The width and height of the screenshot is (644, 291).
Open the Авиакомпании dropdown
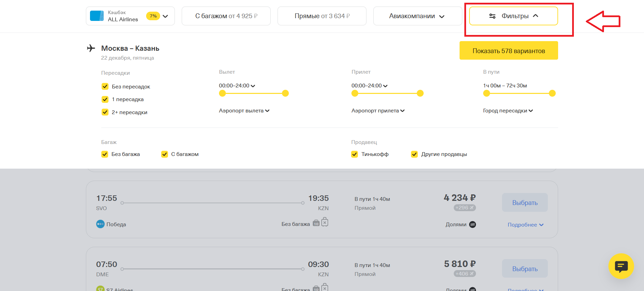click(x=417, y=16)
